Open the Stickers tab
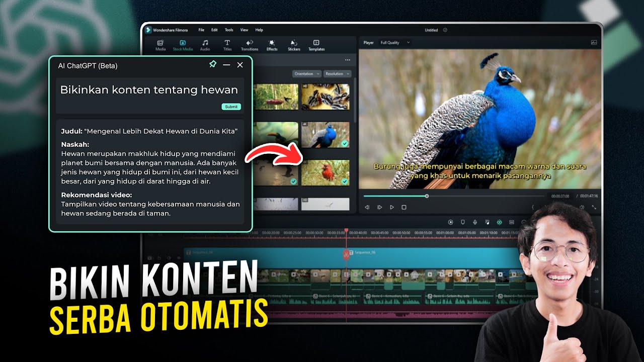 click(x=294, y=45)
